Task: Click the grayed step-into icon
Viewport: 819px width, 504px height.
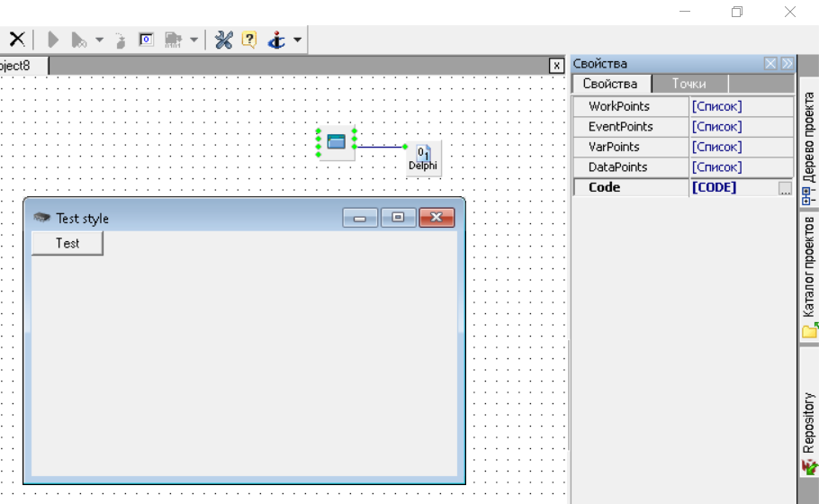Action: 120,40
